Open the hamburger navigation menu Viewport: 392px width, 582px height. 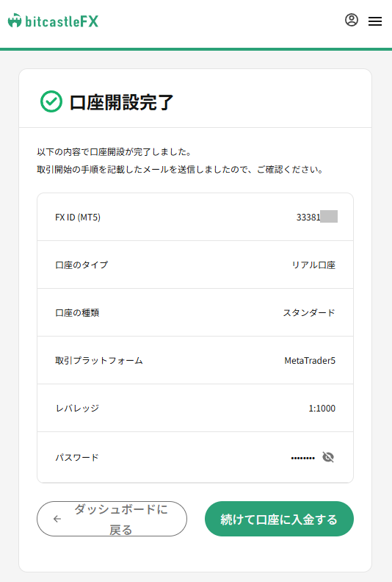coord(375,21)
